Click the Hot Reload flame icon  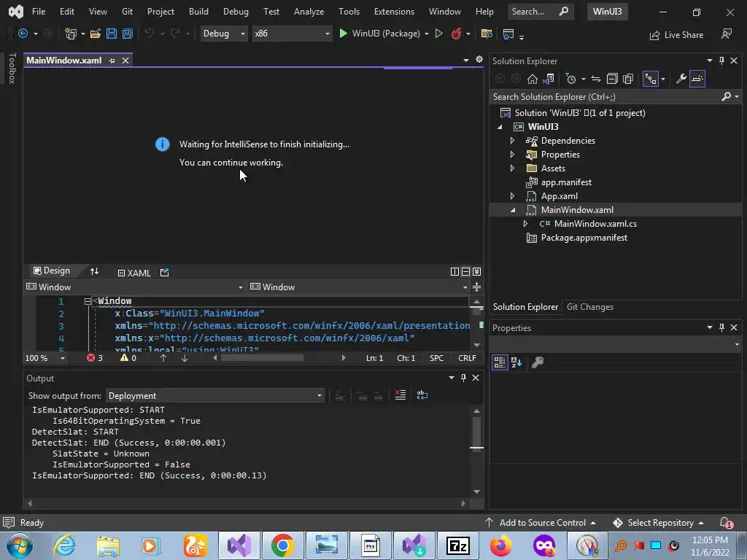456,34
